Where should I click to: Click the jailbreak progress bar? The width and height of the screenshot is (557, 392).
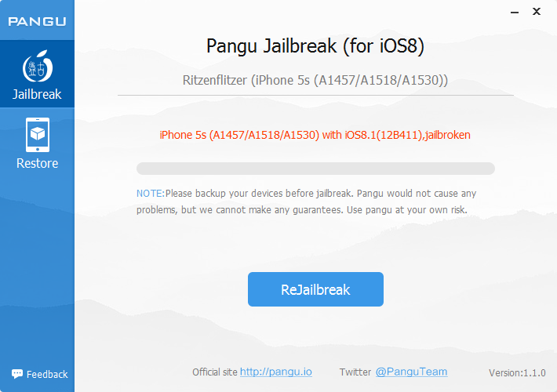(x=315, y=169)
